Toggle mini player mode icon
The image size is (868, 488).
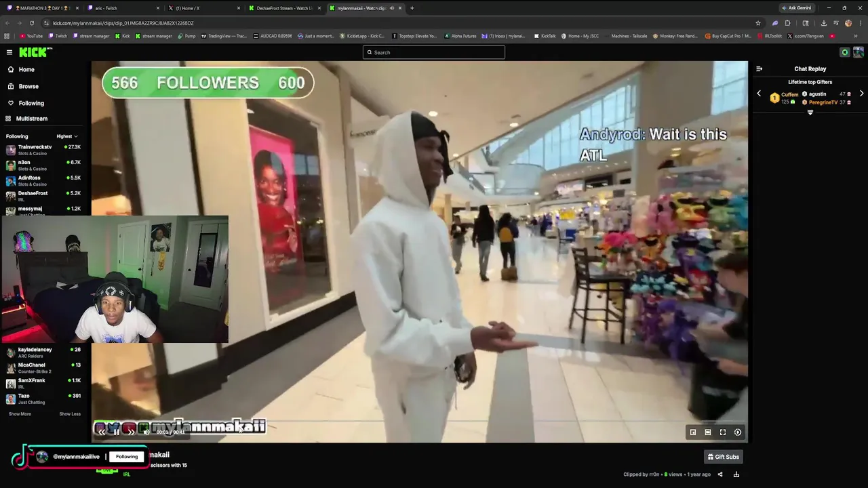click(693, 432)
